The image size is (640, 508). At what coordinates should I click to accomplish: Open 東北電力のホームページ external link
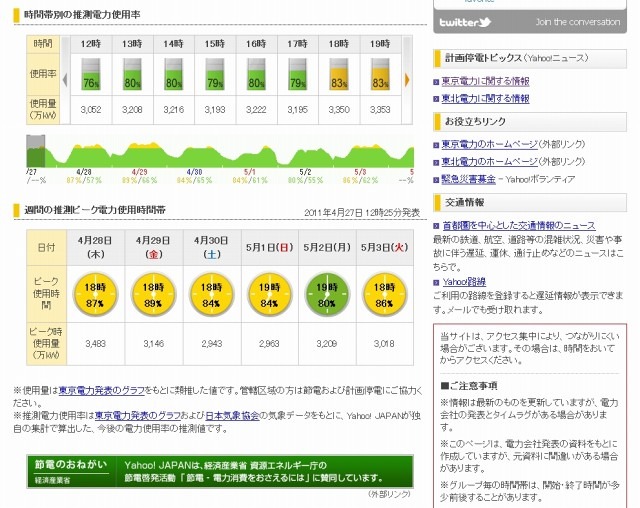[490, 162]
